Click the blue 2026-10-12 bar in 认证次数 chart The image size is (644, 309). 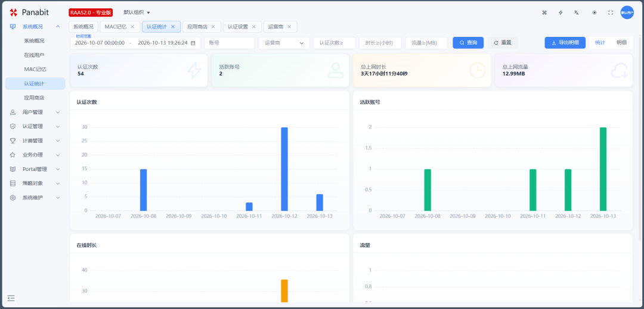pos(284,169)
